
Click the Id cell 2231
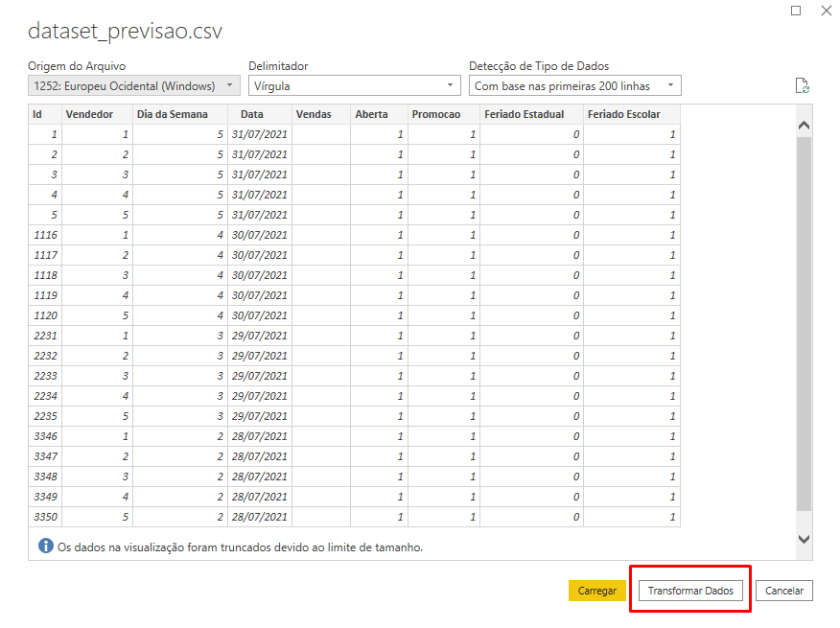(45, 336)
